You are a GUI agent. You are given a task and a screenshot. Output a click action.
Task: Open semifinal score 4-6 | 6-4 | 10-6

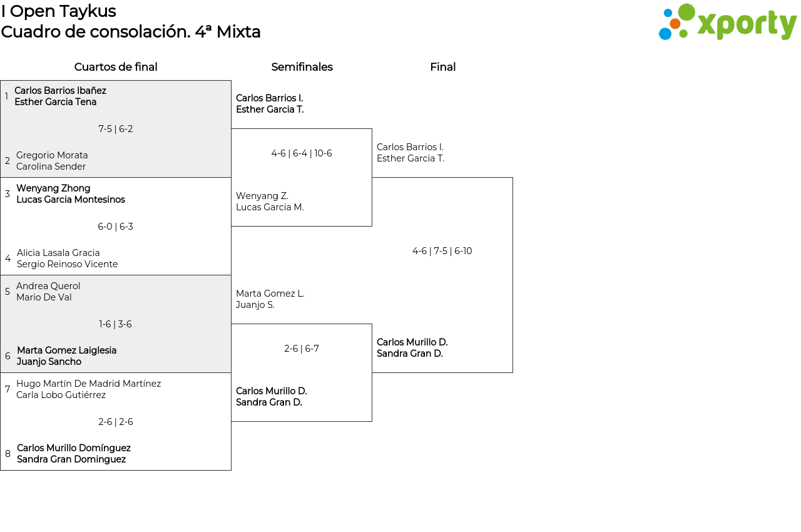tap(302, 153)
